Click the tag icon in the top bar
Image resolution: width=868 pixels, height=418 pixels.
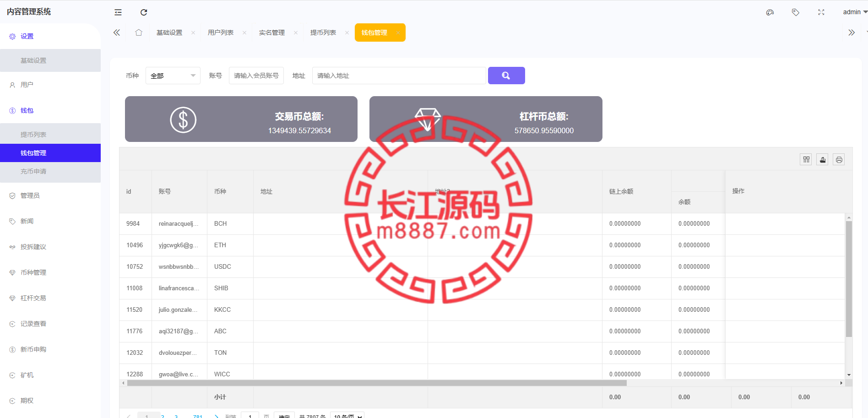coord(796,12)
